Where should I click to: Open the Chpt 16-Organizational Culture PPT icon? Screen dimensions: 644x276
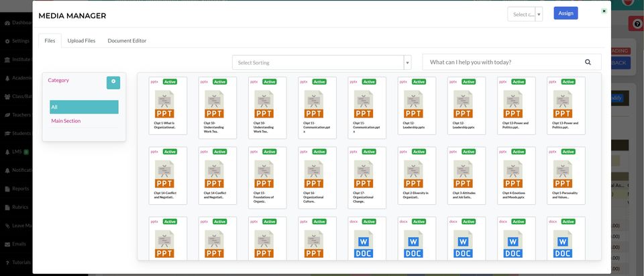pos(314,174)
